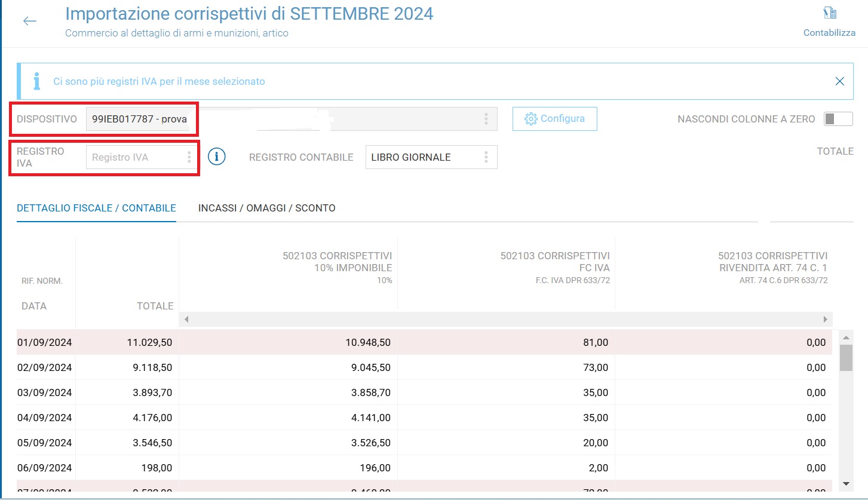The image size is (868, 500).
Task: Toggle Nascondi colonne a zero switch
Action: pyautogui.click(x=838, y=119)
